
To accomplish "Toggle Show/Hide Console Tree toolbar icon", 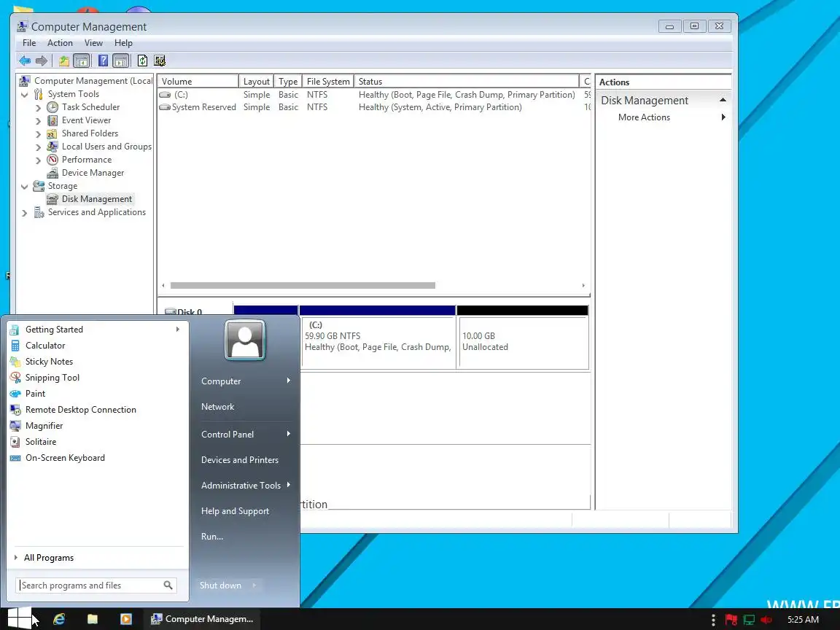I will [82, 61].
